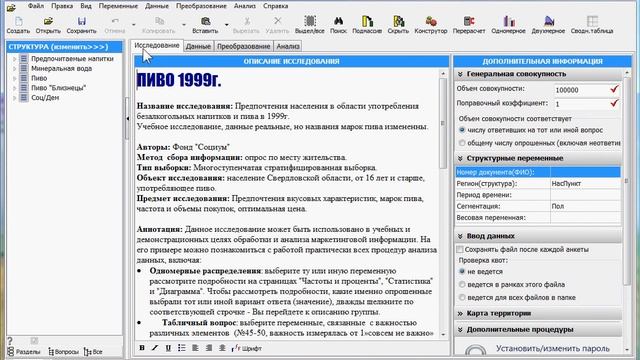The height and width of the screenshot is (360, 640).
Task: Collapse the 'Структурные переменные' section
Action: [x=460, y=158]
